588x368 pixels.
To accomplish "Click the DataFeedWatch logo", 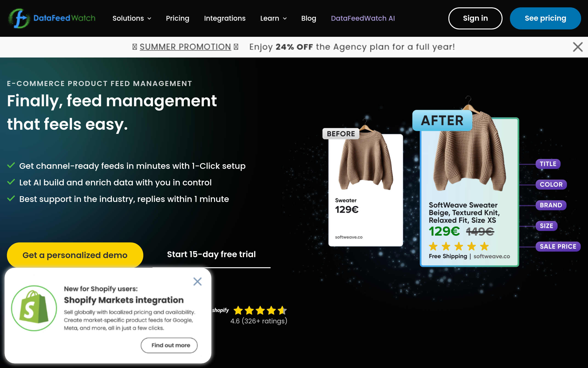I will [x=52, y=18].
